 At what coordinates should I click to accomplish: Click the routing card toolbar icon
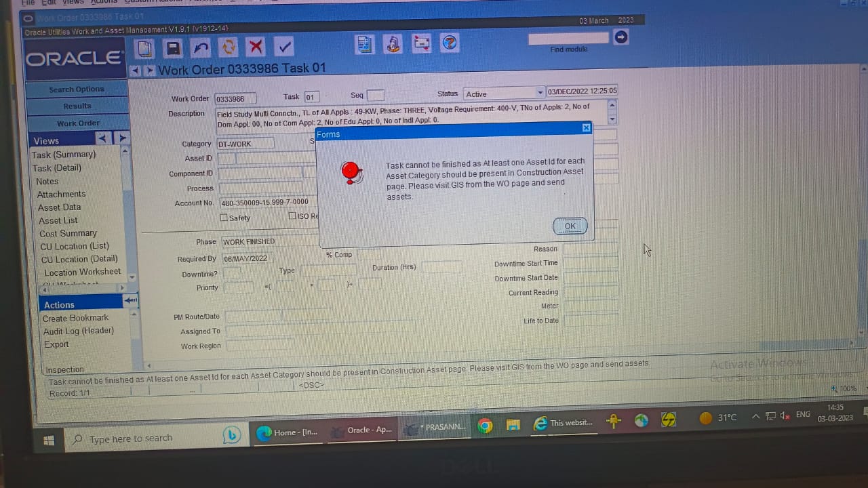tap(421, 43)
